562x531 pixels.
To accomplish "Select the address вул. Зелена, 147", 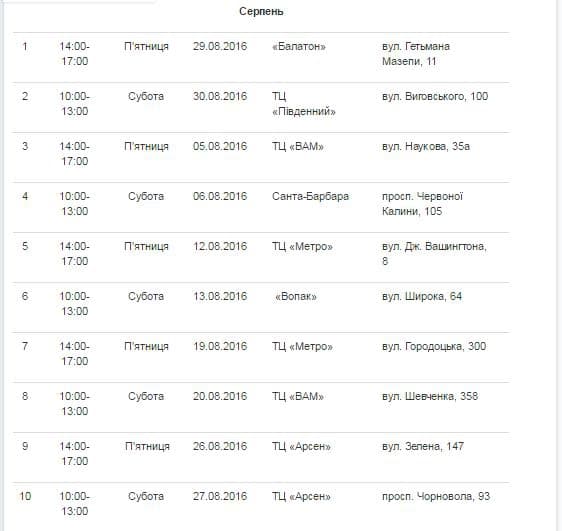I will pyautogui.click(x=423, y=446).
